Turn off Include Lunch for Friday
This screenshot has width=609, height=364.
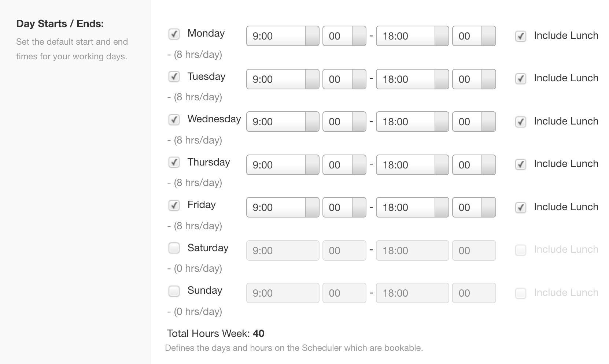point(520,207)
